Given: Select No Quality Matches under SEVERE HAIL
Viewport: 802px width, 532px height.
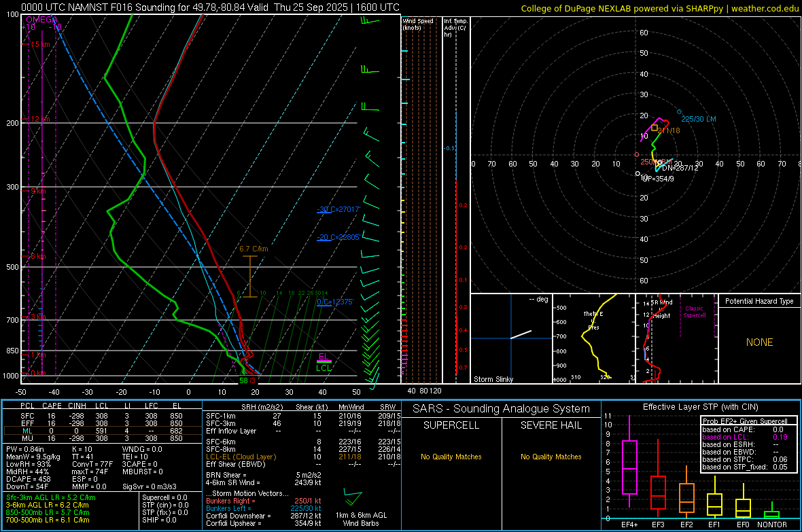Looking at the screenshot, I should pos(551,457).
